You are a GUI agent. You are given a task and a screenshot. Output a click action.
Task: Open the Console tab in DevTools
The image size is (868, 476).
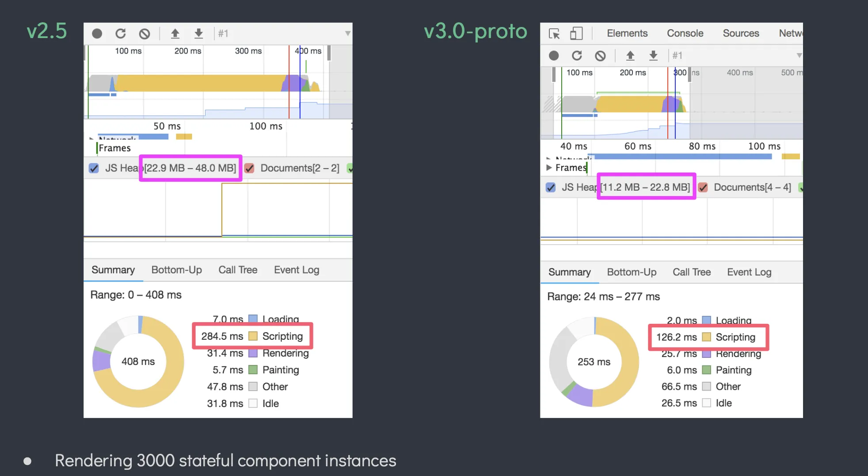[685, 34]
